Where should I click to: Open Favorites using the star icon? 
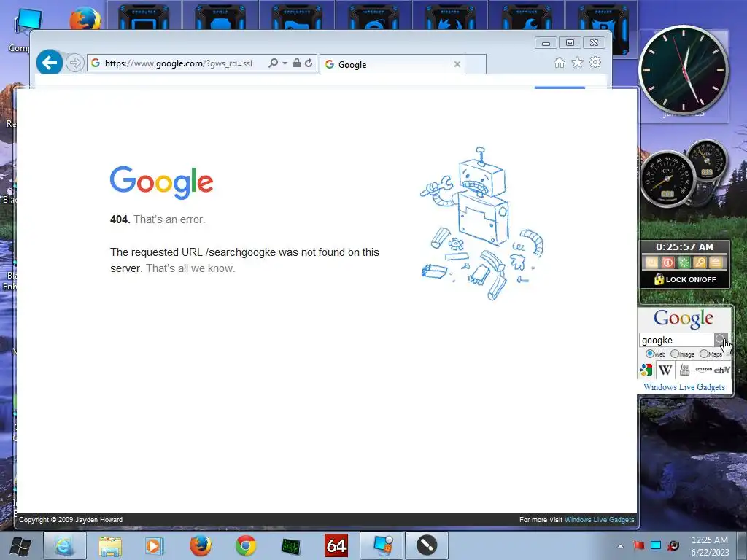(x=577, y=63)
